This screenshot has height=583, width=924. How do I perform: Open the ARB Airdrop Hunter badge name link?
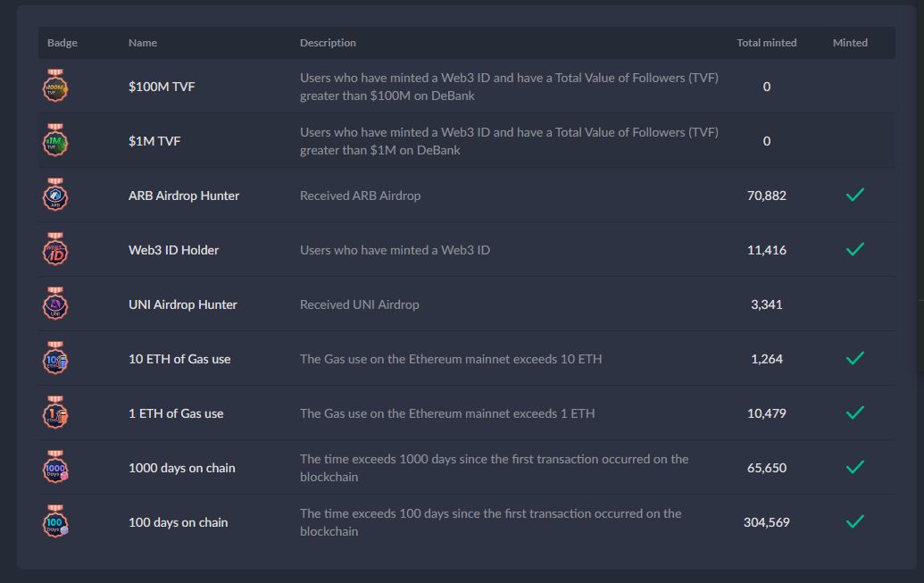[x=184, y=195]
